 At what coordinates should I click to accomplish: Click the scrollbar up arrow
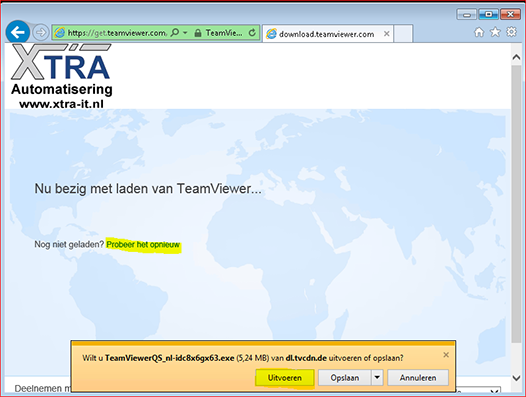tap(517, 57)
